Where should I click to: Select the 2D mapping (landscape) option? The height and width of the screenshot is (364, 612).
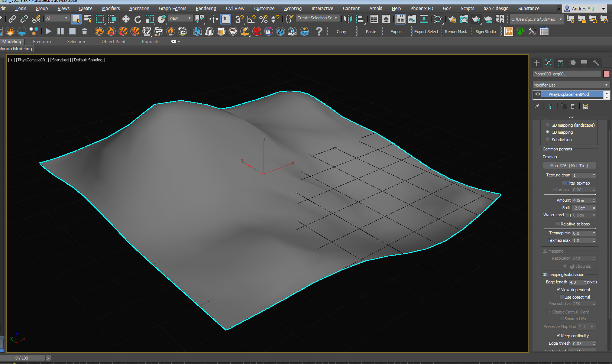547,125
